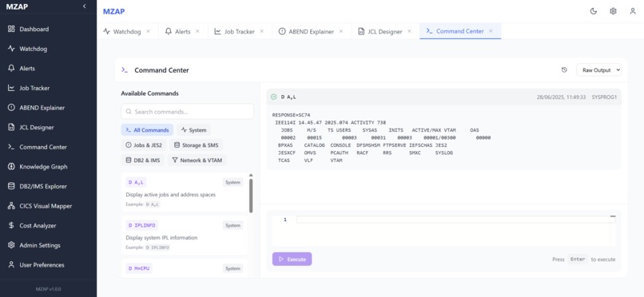Filter by All Commands
The height and width of the screenshot is (297, 644).
pyautogui.click(x=147, y=130)
